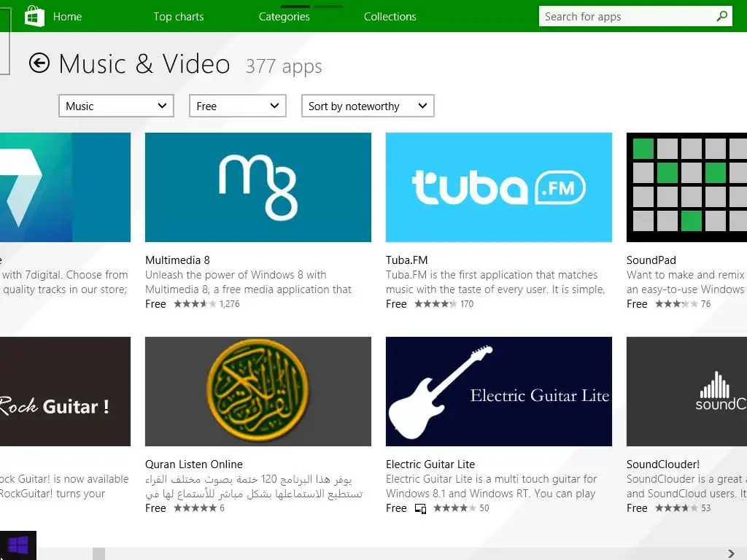Image resolution: width=747 pixels, height=560 pixels.
Task: Open the Tuba.FM app tile
Action: click(499, 187)
